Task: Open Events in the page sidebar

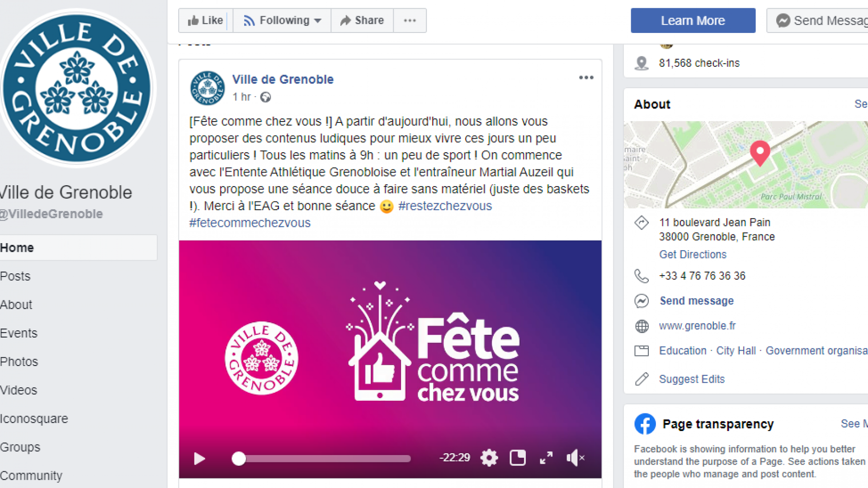Action: click(x=19, y=333)
